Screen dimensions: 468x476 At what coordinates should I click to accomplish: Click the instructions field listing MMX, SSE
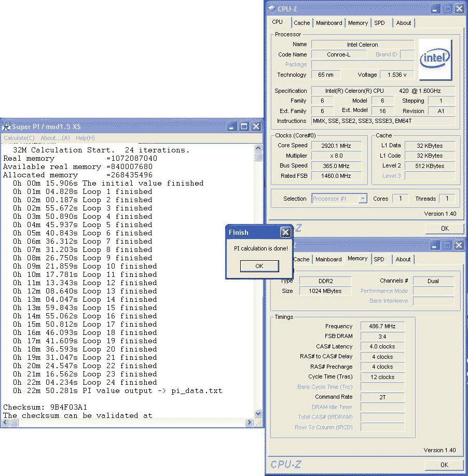(383, 121)
